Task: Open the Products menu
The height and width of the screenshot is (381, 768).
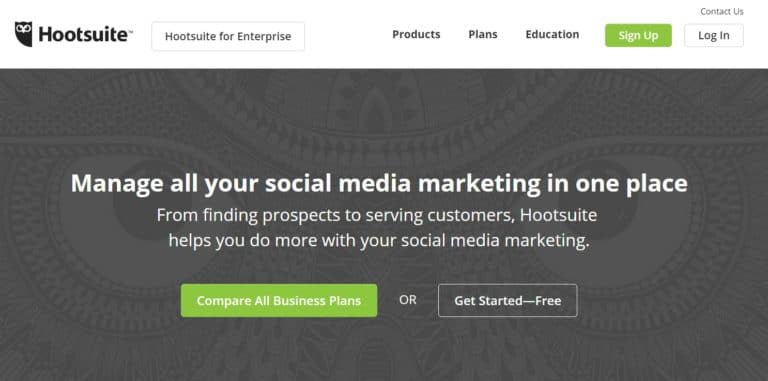Action: 416,34
